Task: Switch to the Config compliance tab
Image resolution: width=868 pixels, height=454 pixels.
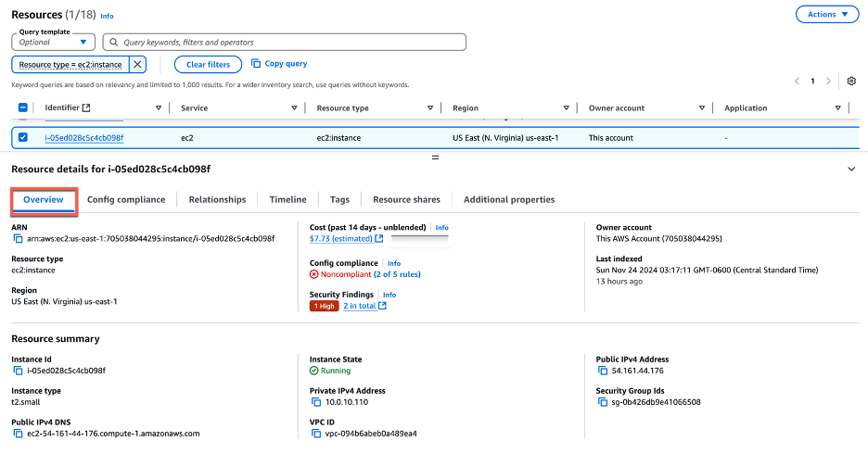Action: [x=126, y=199]
